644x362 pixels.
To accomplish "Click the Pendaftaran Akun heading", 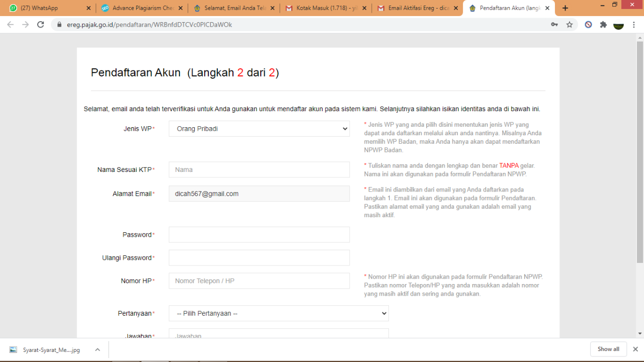I will click(x=185, y=72).
